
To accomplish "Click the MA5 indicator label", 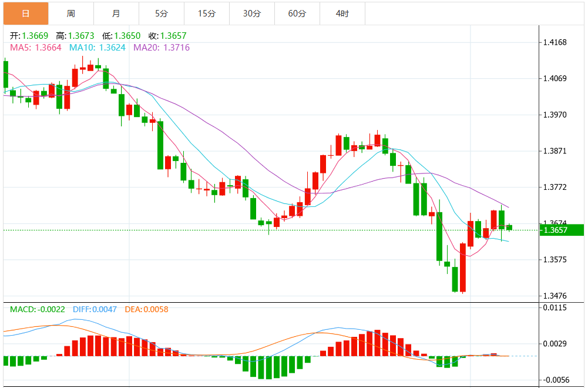I will [36, 47].
